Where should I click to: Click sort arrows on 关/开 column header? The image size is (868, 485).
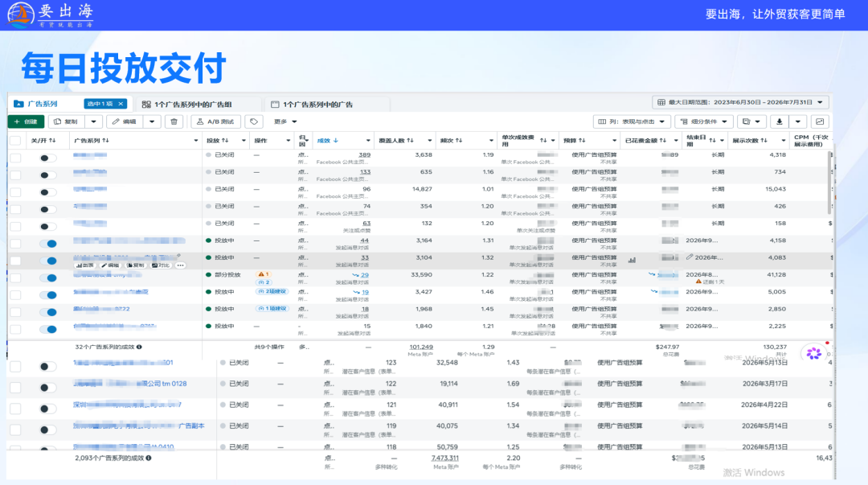(52, 141)
